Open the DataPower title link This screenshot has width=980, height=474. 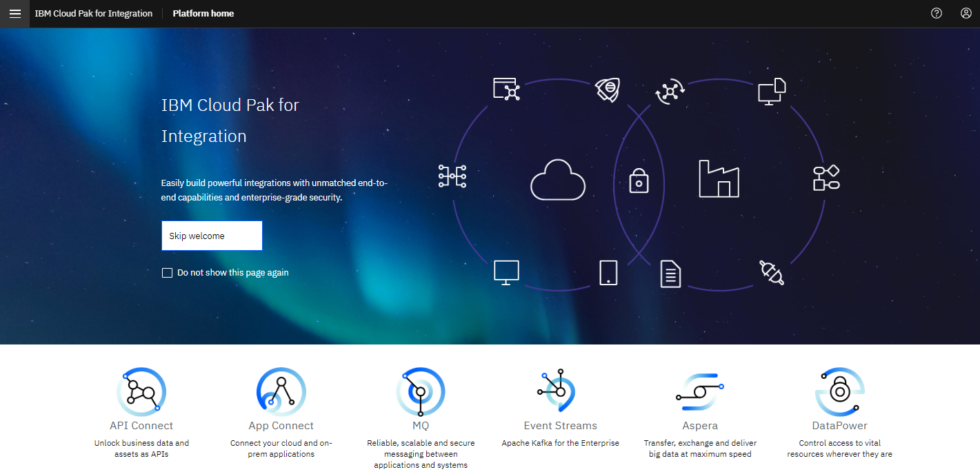[x=840, y=426]
